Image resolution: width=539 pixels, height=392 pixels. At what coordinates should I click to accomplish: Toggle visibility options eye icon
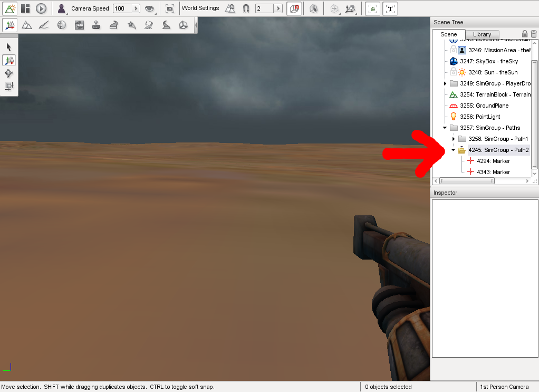pos(150,8)
